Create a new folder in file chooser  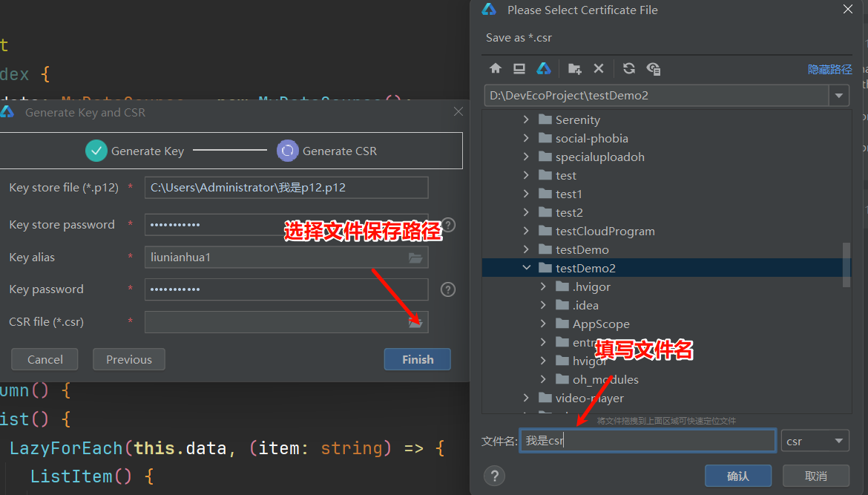[x=575, y=69]
